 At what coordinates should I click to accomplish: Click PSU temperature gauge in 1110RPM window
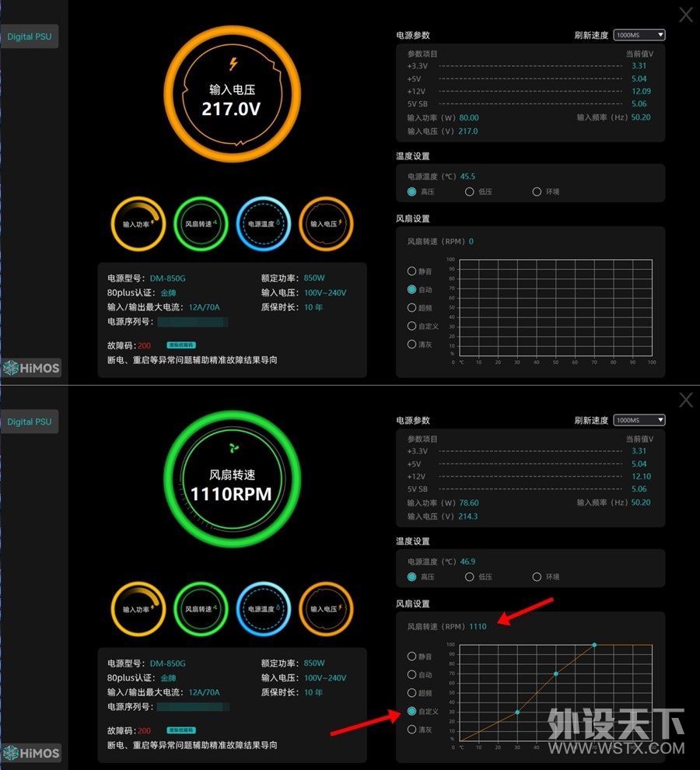click(264, 609)
